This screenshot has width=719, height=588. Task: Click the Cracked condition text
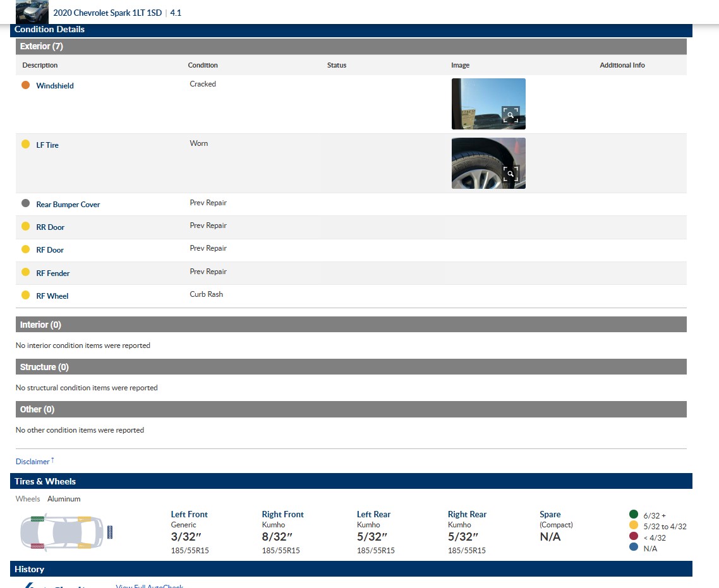pyautogui.click(x=203, y=84)
